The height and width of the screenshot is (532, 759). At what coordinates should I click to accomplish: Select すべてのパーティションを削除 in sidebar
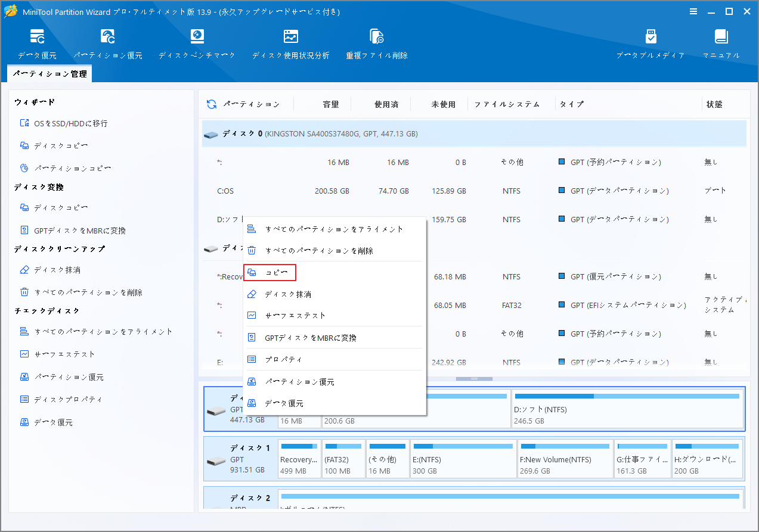coord(80,293)
